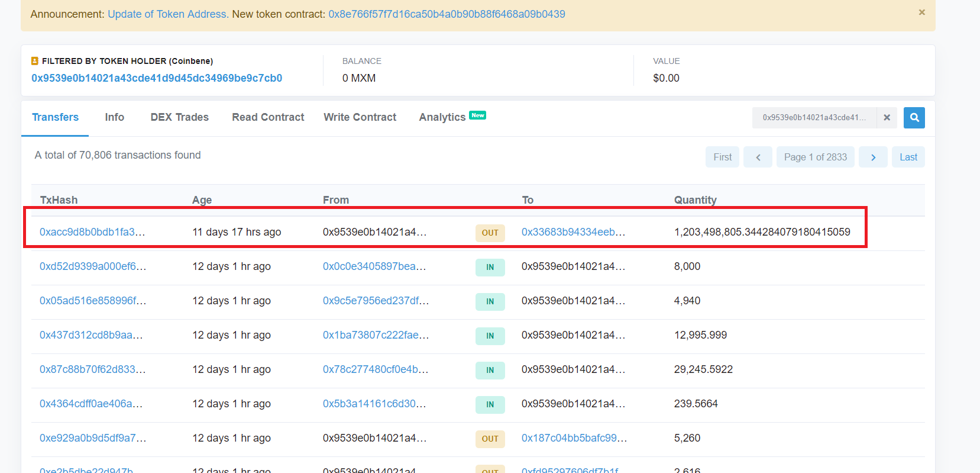
Task: Open the Analytics tab
Action: point(442,117)
